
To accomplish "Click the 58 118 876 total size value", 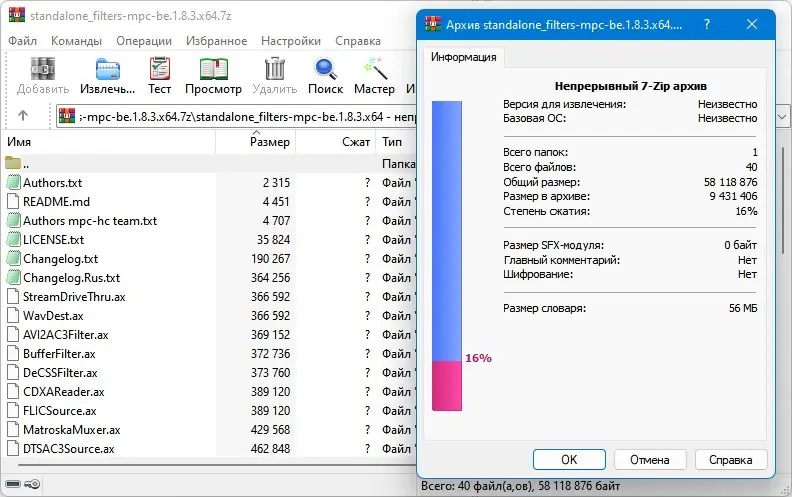I will click(730, 182).
